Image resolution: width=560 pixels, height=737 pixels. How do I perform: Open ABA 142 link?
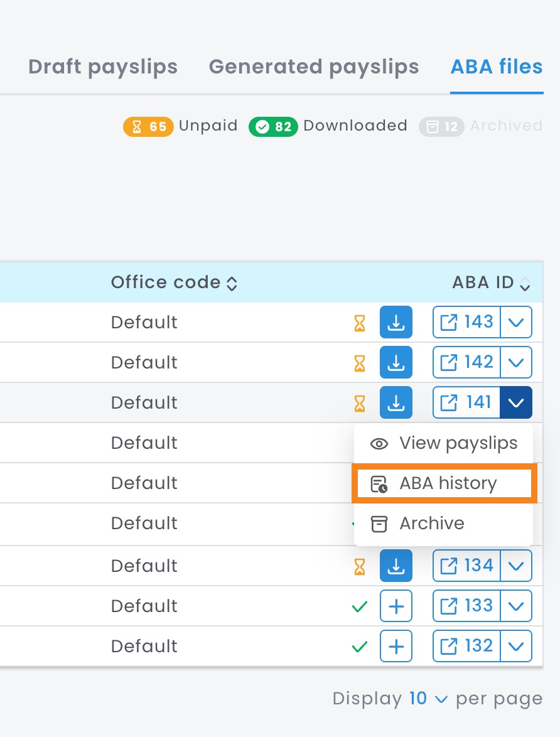[466, 362]
